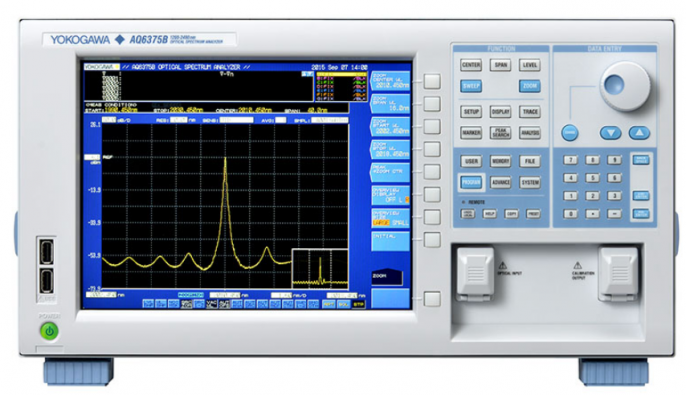Screen dimensions: 686x395
Task: Click the VAC icon in the bottom status bar
Action: click(x=212, y=304)
